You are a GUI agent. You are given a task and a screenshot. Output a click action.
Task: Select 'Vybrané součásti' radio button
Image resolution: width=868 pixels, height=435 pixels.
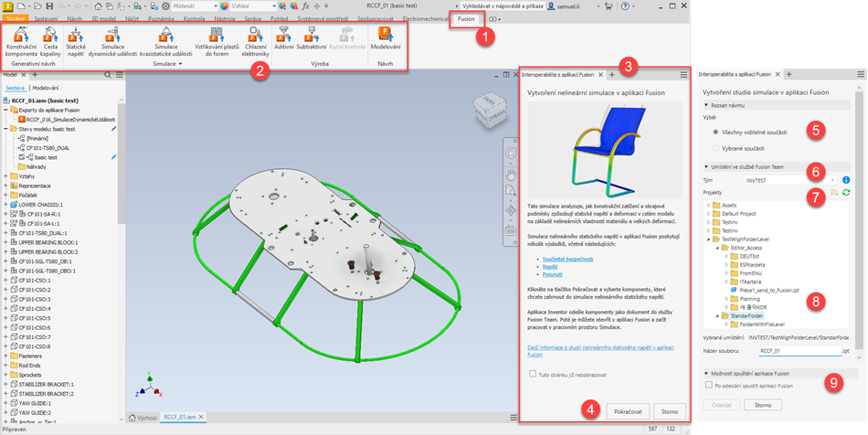pyautogui.click(x=715, y=148)
